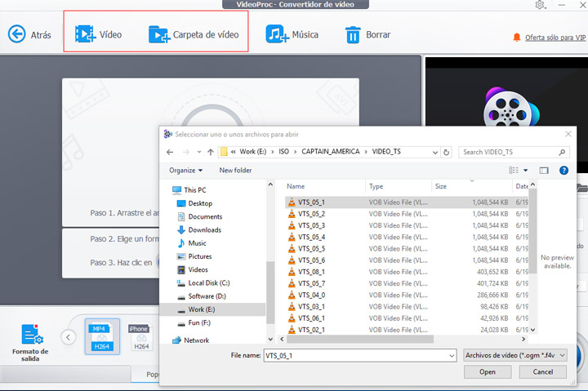Select the VTS_05_2 file
Viewport: 588px width, 391px height.
pos(407,214)
